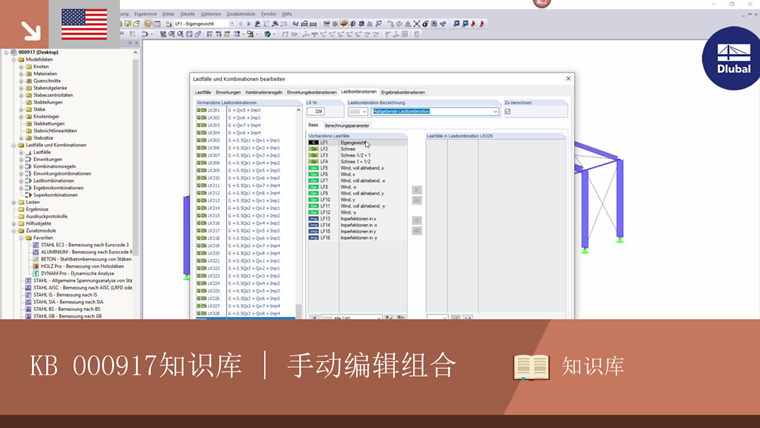The height and width of the screenshot is (428, 760).
Task: Remove selected load case with left arrow button
Action: [x=417, y=221]
